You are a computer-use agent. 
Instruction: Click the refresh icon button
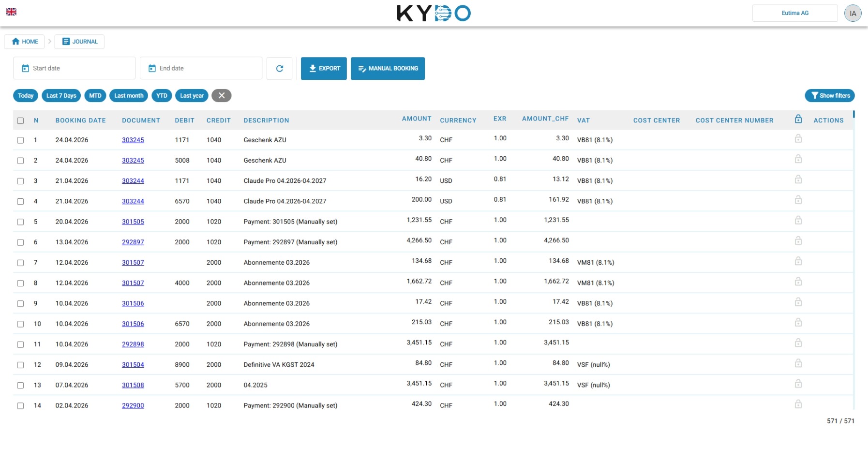[x=279, y=68]
